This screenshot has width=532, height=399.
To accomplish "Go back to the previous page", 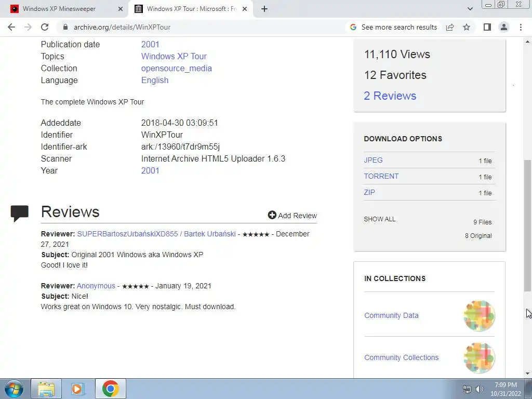I will (x=11, y=27).
